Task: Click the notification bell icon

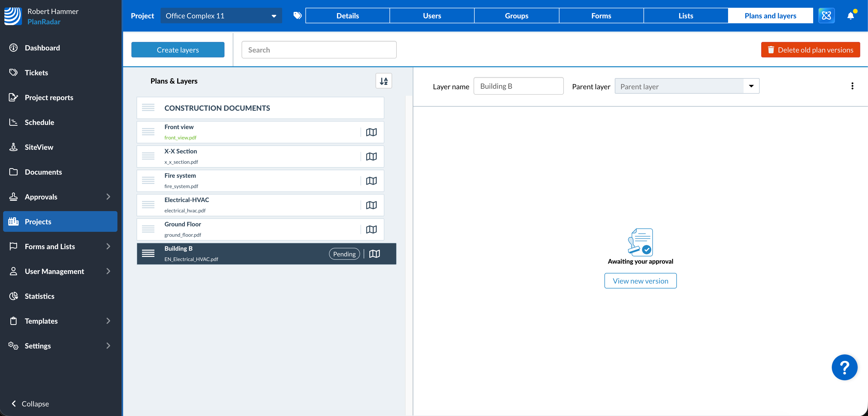Action: point(850,16)
